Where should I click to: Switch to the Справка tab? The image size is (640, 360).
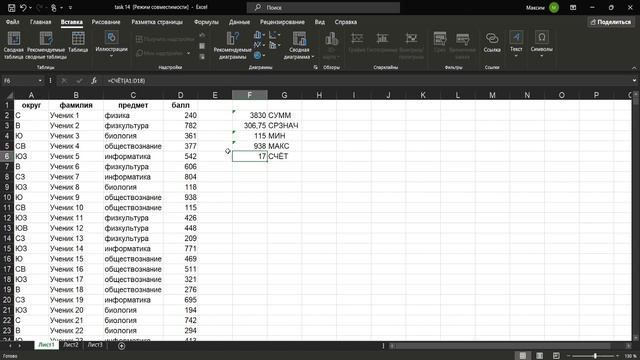pyautogui.click(x=346, y=22)
